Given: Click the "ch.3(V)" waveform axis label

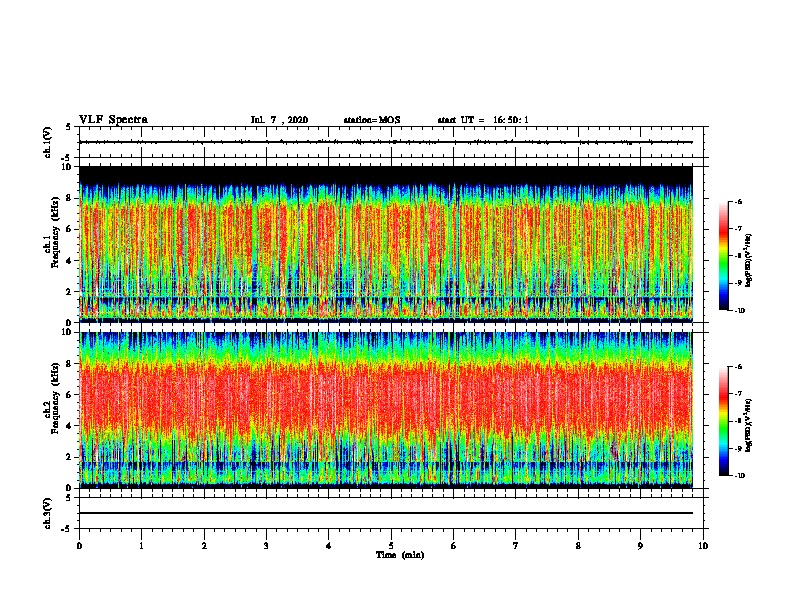Looking at the screenshot, I should click(x=48, y=513).
